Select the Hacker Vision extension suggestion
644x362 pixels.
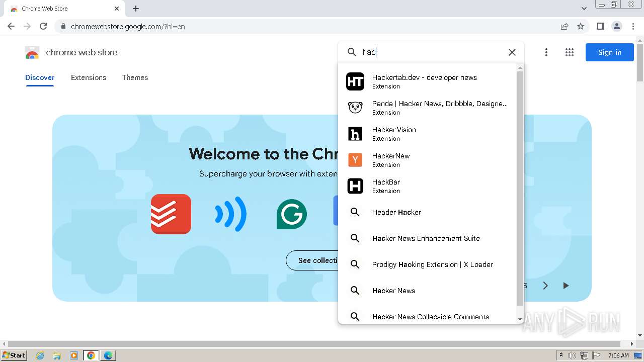click(428, 134)
